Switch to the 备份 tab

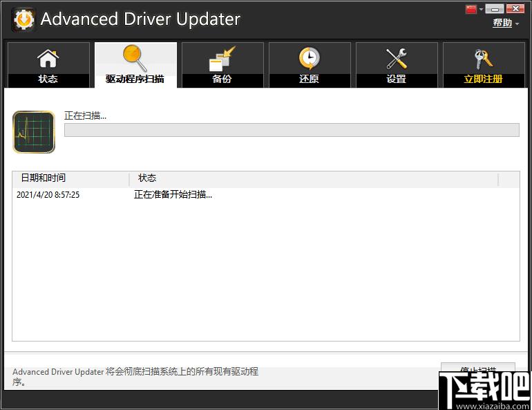(x=222, y=65)
